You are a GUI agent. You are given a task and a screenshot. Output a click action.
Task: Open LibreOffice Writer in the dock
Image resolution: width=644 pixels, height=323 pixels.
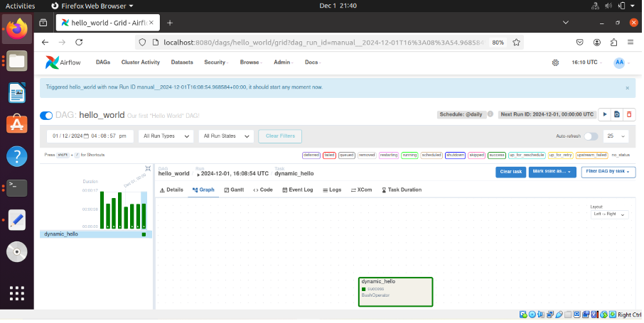point(17,93)
